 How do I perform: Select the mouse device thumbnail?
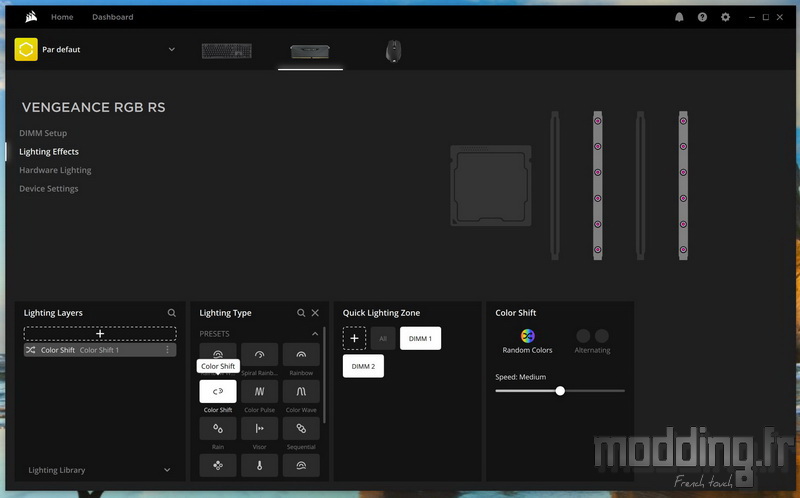393,51
